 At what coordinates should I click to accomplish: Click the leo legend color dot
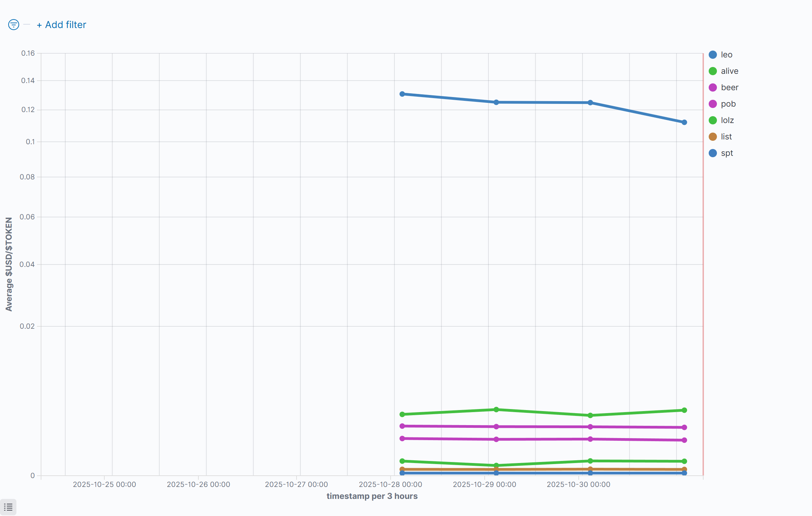click(713, 55)
